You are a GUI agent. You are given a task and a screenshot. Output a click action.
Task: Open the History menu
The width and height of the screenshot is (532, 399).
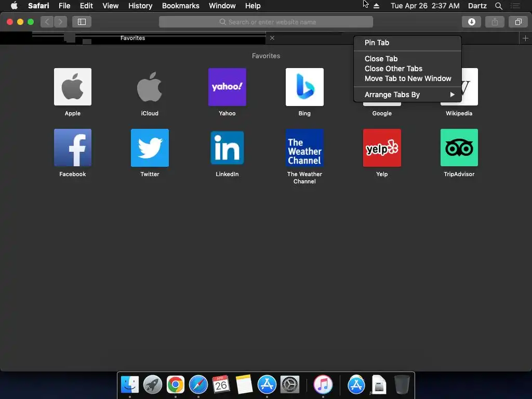(140, 6)
